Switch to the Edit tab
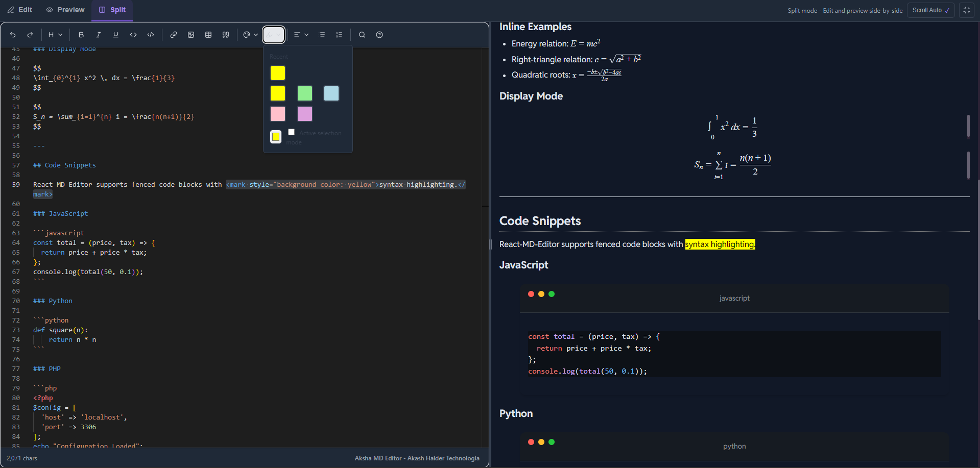980x468 pixels. coord(20,10)
